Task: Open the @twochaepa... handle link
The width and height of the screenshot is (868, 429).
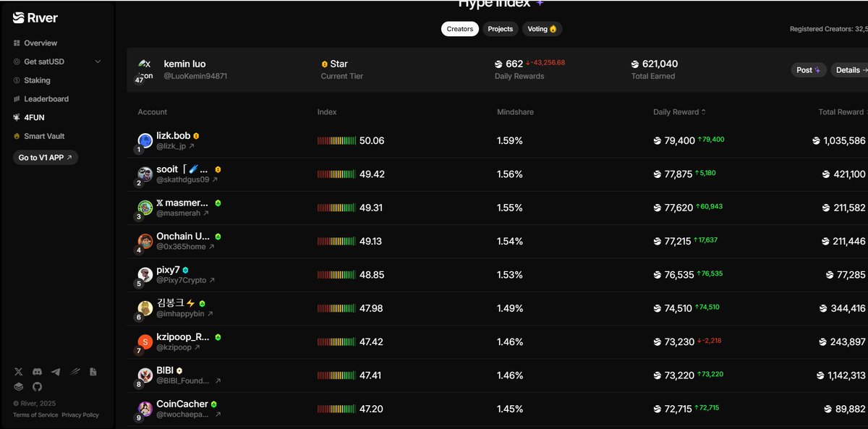Action: point(184,415)
